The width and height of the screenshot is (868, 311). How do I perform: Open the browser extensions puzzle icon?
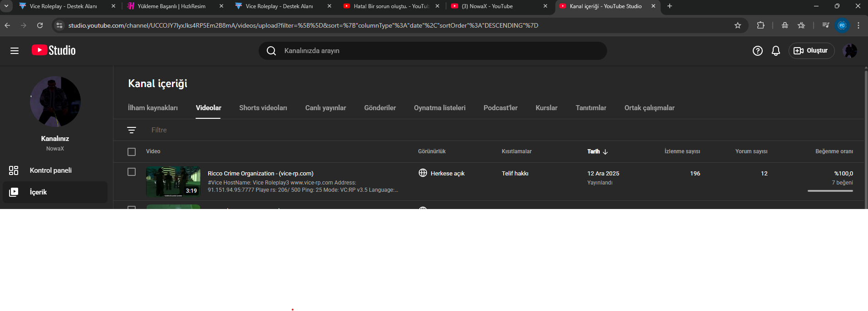coord(761,25)
